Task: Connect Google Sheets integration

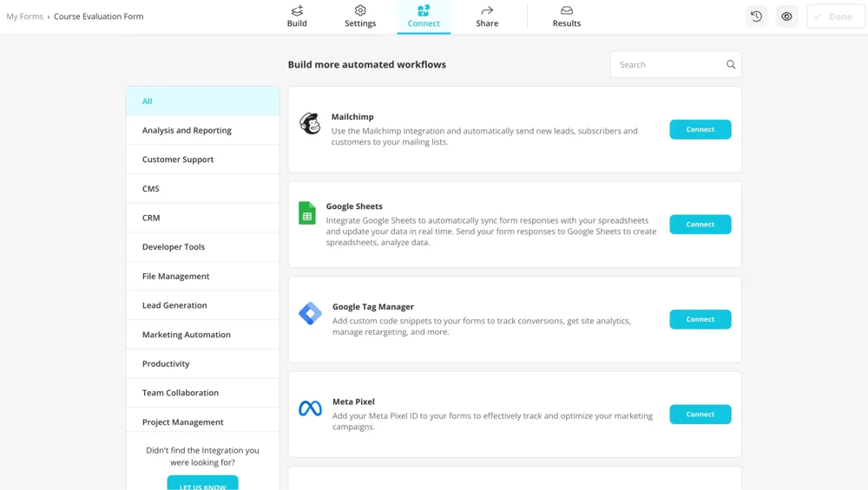Action: [700, 225]
